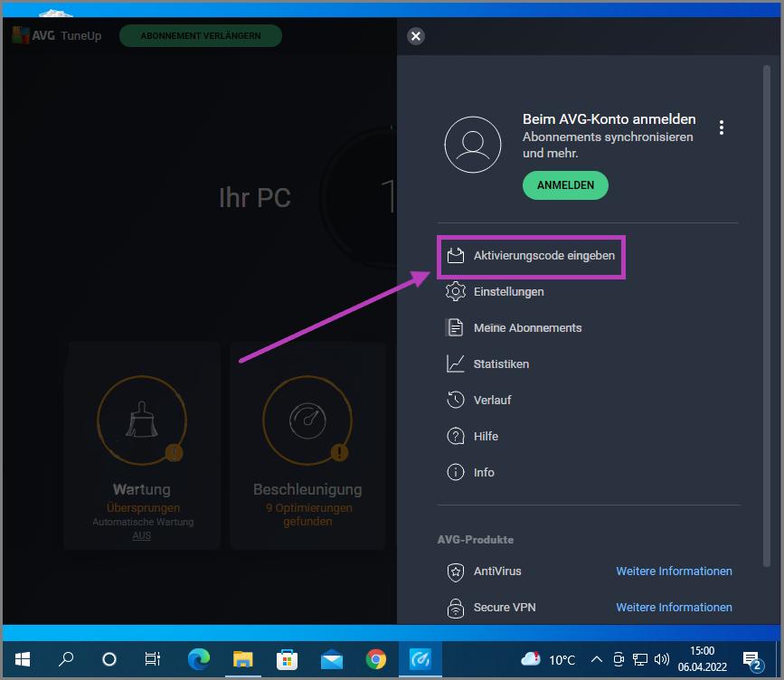784x680 pixels.
Task: Open Task View in taskbar
Action: [x=153, y=659]
